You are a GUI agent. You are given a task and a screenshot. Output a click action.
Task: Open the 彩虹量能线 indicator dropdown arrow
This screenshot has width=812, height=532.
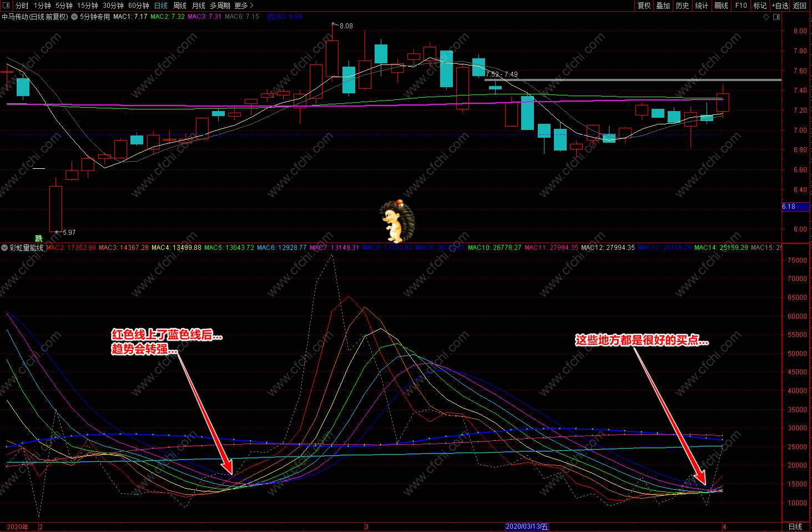coord(4,248)
